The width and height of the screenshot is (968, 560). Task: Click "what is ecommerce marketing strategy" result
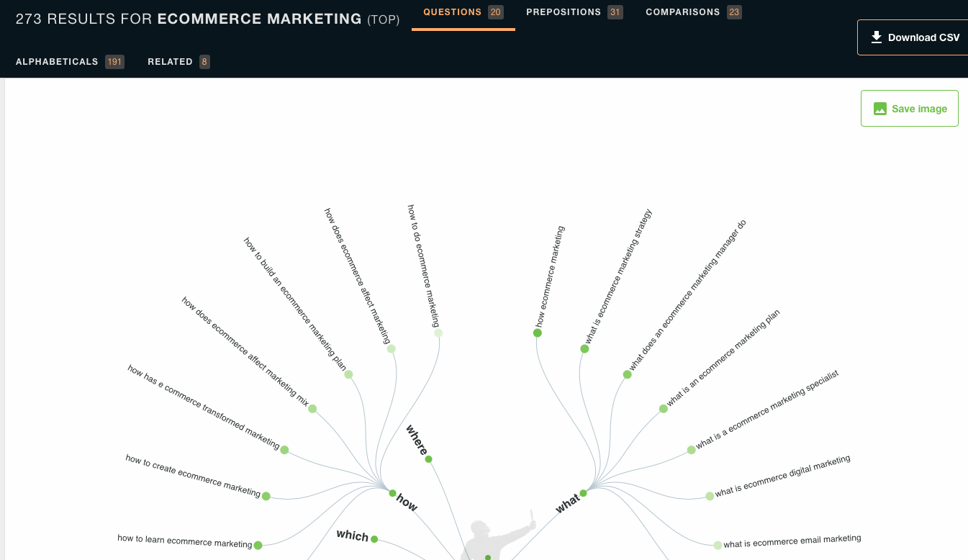coord(618,276)
